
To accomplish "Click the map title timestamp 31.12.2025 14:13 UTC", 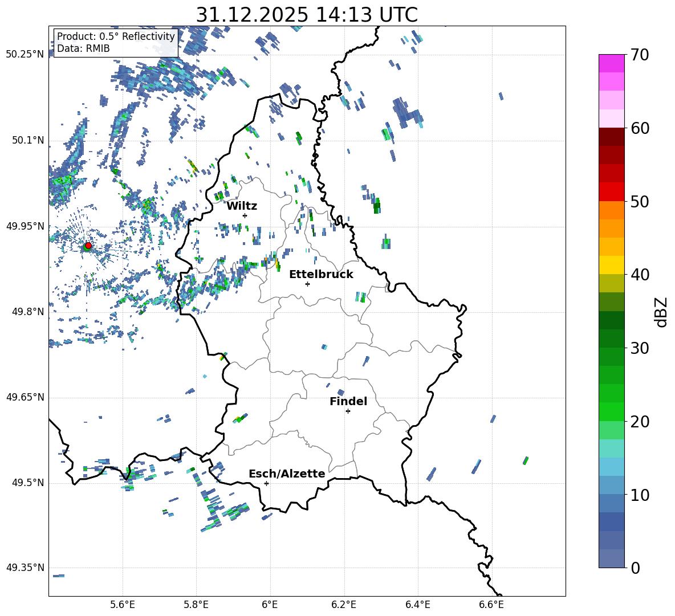I will [x=307, y=15].
